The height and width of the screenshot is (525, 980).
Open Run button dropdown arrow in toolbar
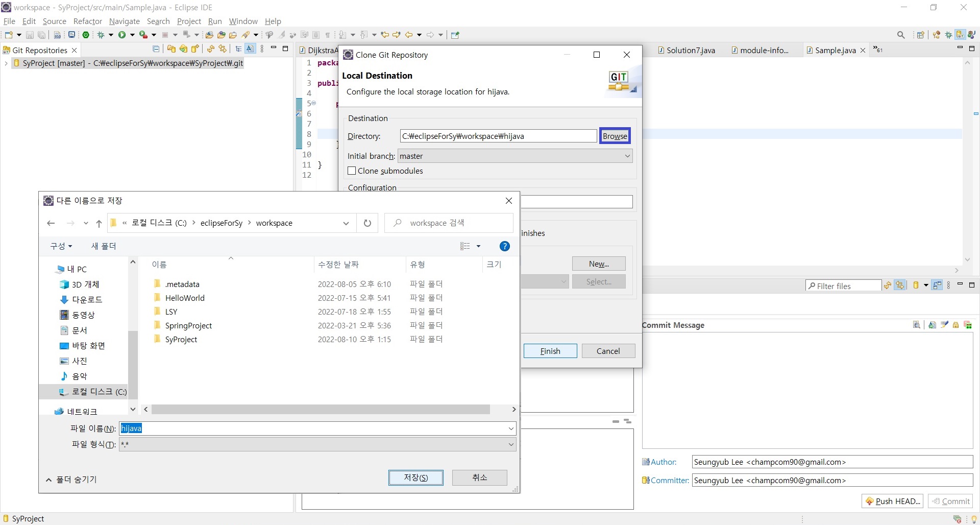point(132,35)
